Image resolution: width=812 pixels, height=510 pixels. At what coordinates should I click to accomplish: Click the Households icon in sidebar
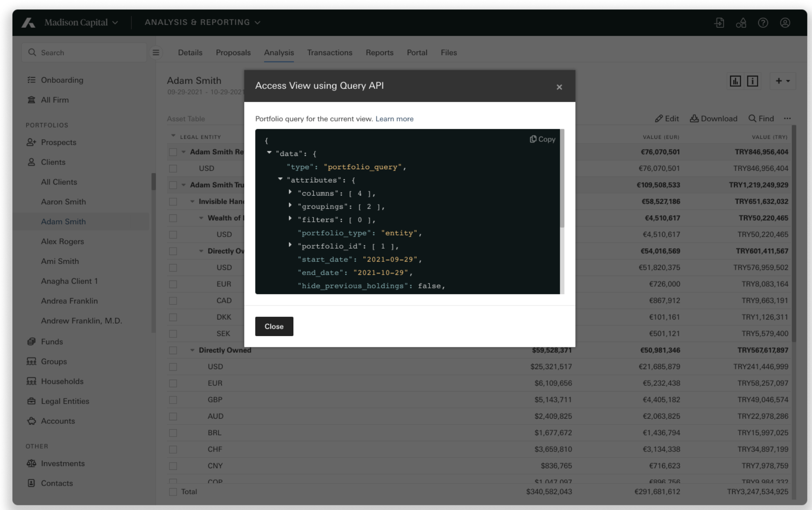(31, 381)
